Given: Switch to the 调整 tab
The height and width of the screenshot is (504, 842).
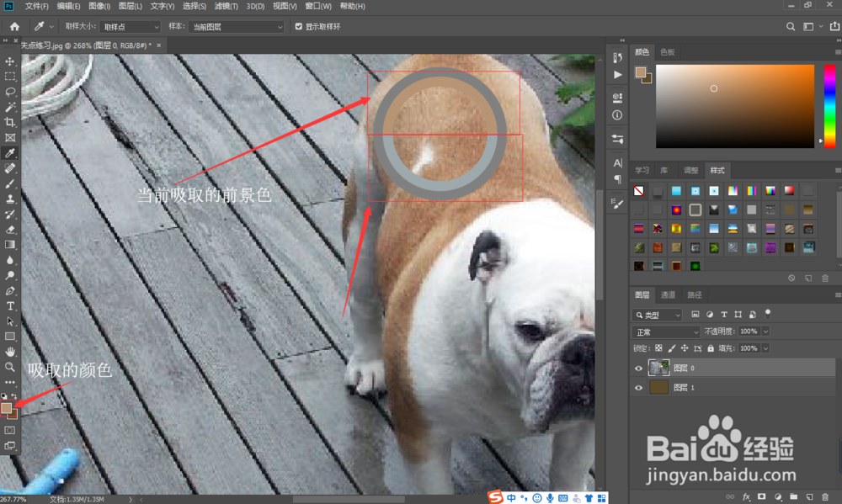Looking at the screenshot, I should (x=690, y=170).
